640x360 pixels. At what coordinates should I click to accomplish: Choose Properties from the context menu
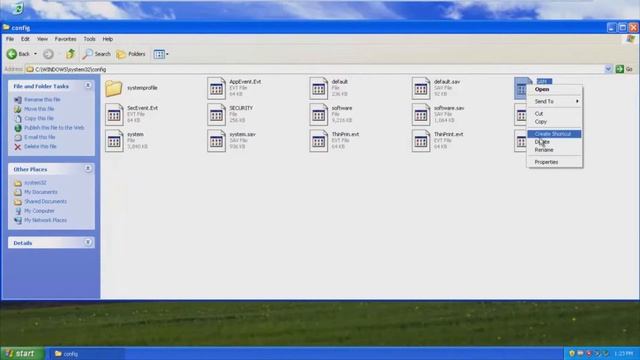(555, 162)
